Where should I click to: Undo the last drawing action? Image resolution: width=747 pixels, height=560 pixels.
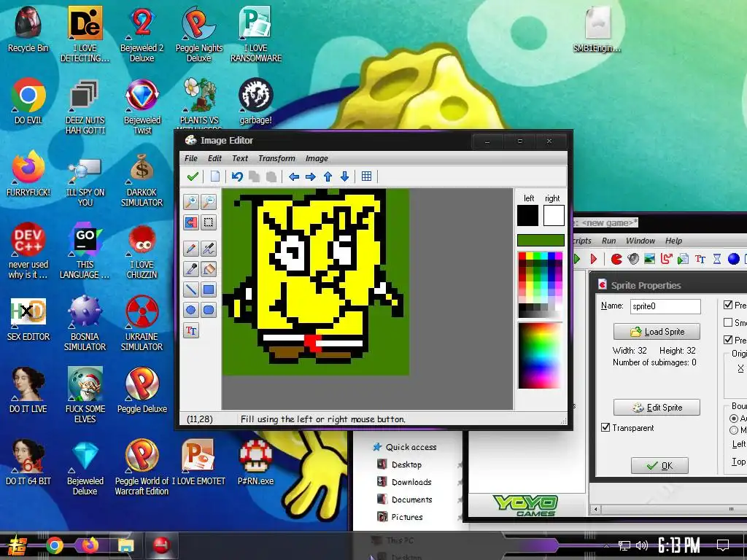(237, 176)
